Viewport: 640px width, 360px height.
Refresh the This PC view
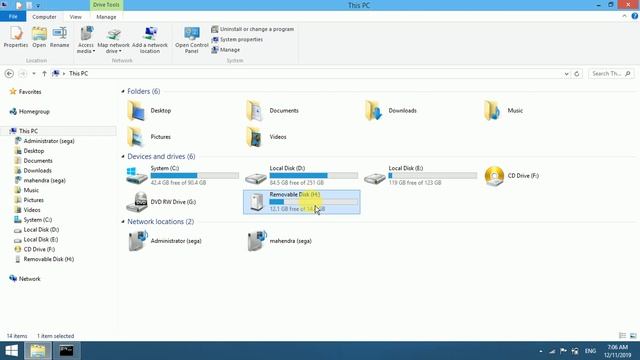577,74
